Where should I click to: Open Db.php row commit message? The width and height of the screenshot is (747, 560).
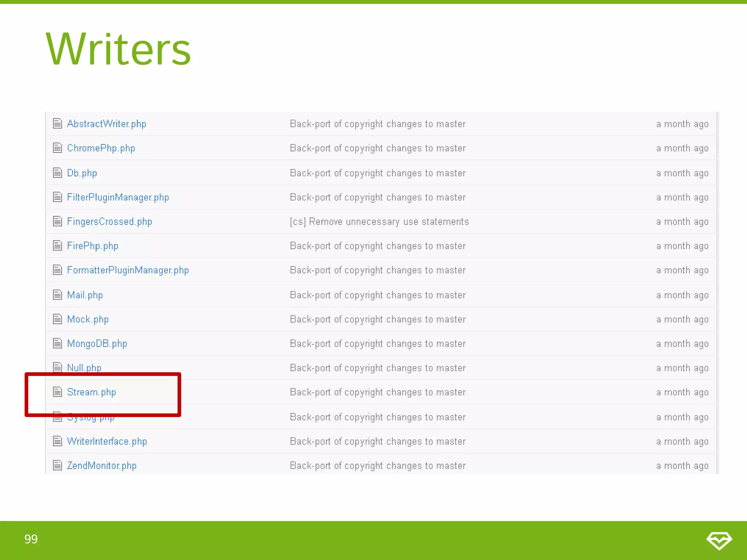[378, 173]
